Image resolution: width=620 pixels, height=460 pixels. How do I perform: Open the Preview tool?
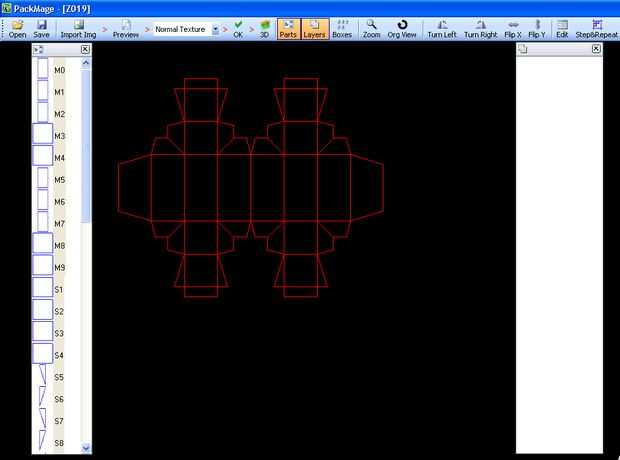pos(126,29)
